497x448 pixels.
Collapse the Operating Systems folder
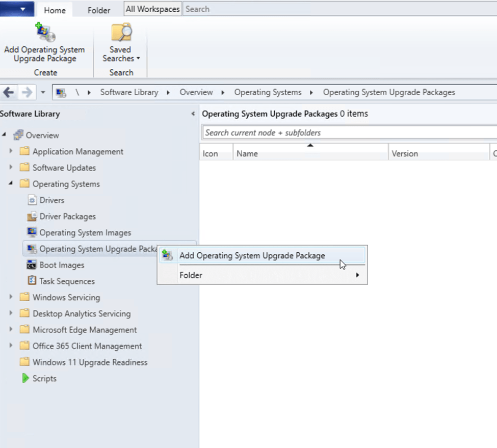pyautogui.click(x=11, y=184)
